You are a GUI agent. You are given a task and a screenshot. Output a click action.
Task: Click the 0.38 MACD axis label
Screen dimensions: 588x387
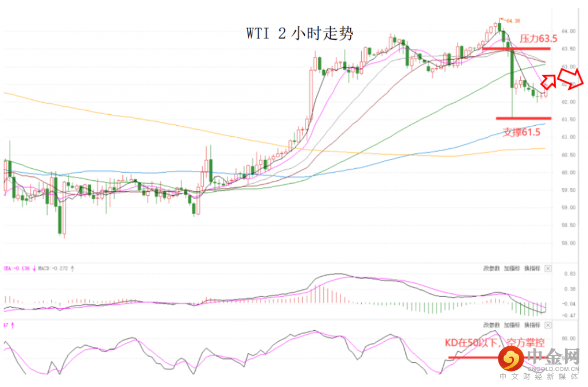570,289
